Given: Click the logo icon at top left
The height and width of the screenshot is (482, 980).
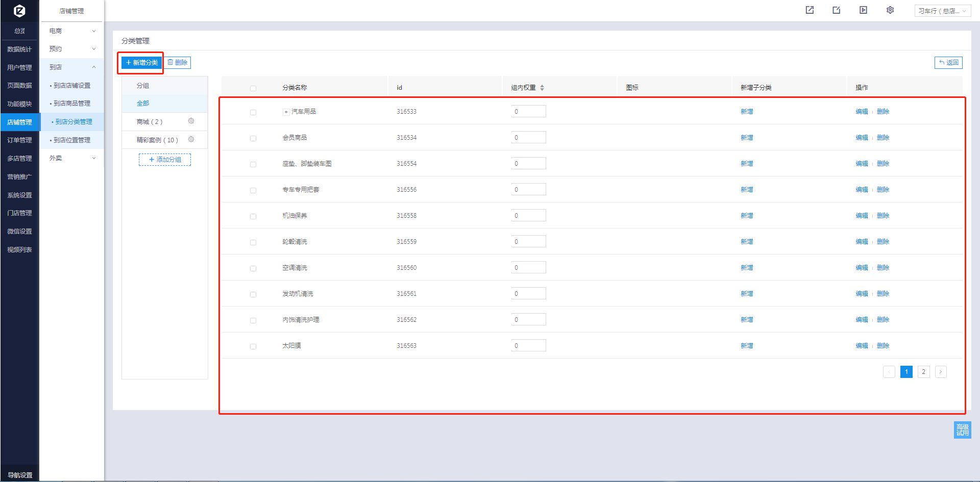Looking at the screenshot, I should 19,11.
